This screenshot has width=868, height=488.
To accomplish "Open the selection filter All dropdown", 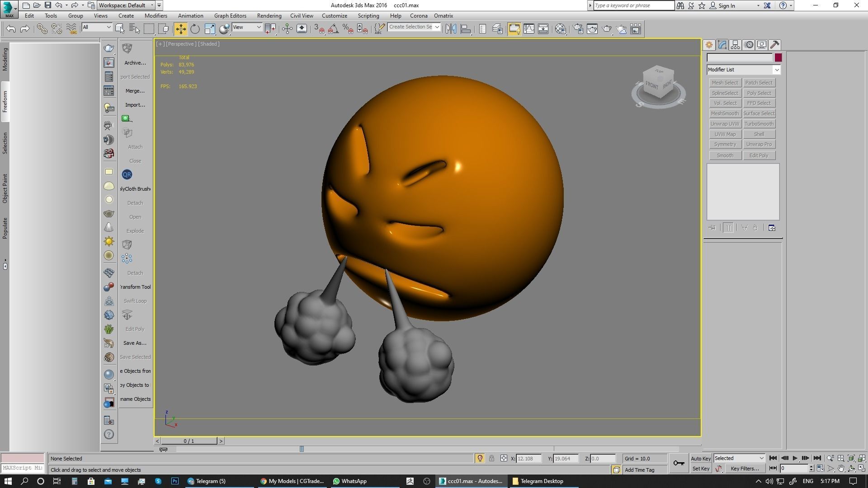I will [x=97, y=27].
